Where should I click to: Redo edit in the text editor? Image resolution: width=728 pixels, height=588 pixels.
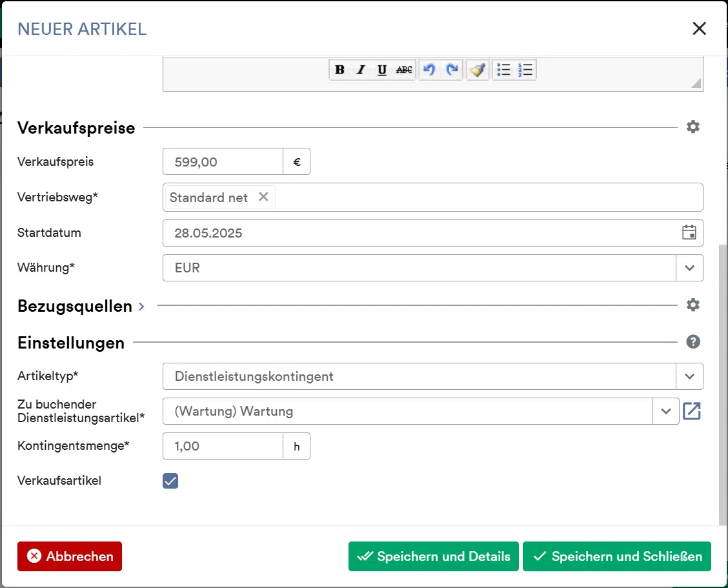point(452,70)
